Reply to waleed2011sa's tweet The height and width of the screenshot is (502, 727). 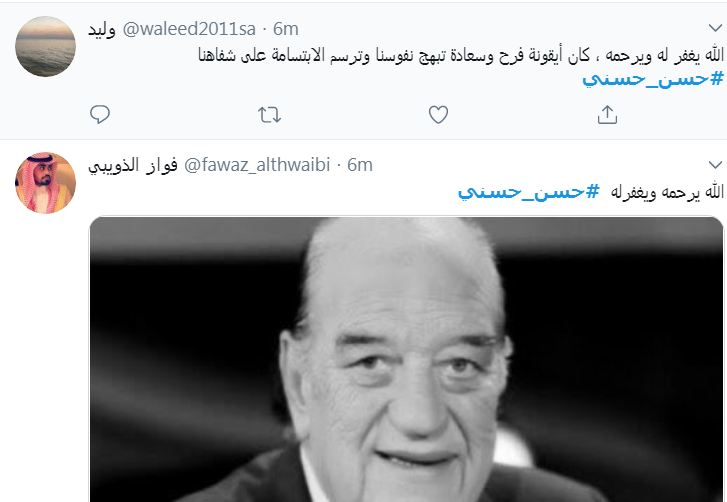(100, 114)
